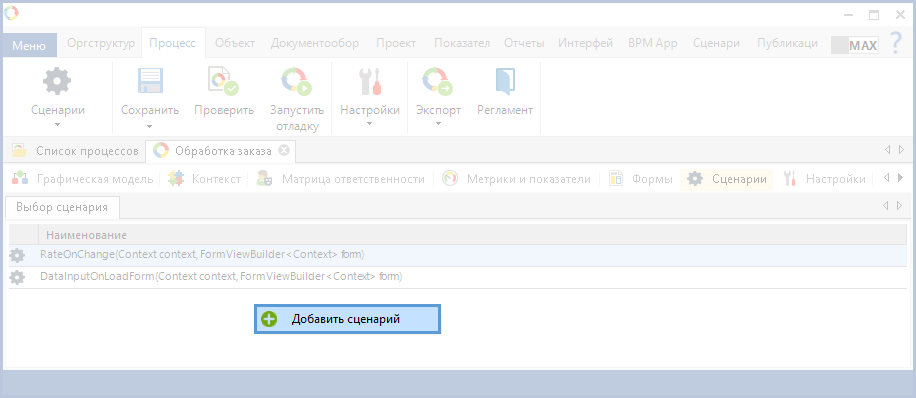The image size is (916, 398).
Task: Open the Документообор ribbon tab
Action: click(315, 43)
